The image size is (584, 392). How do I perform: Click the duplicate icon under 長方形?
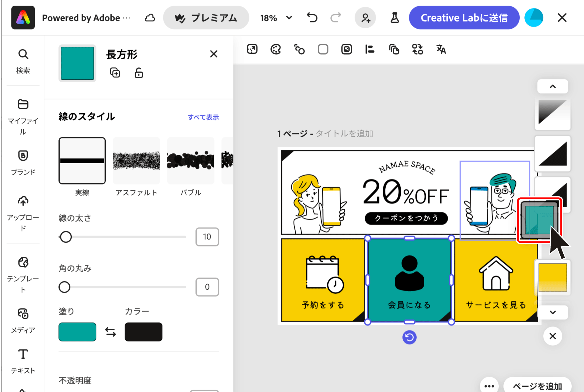(x=115, y=73)
